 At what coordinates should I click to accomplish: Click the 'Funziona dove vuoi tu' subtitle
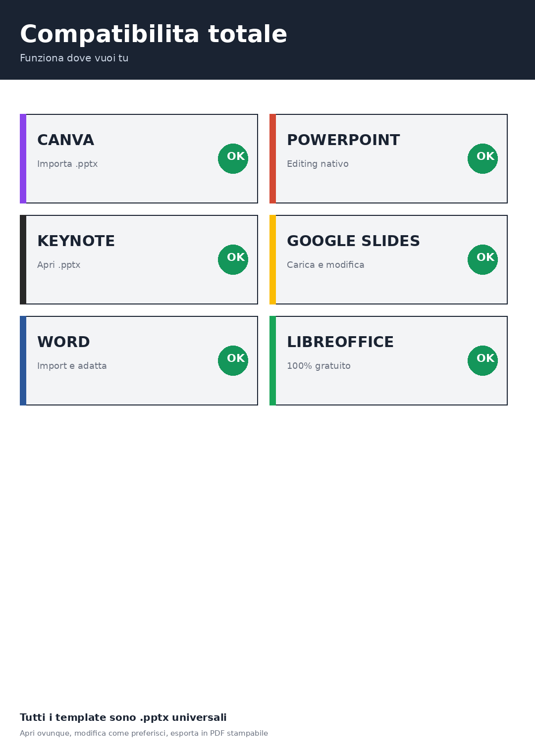pyautogui.click(x=74, y=58)
